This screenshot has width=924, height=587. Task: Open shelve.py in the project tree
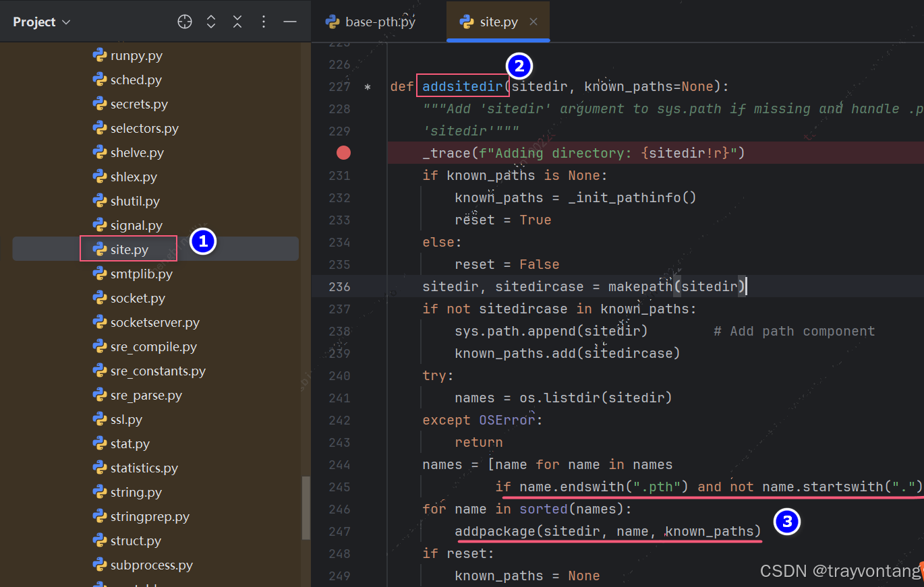[x=128, y=153]
